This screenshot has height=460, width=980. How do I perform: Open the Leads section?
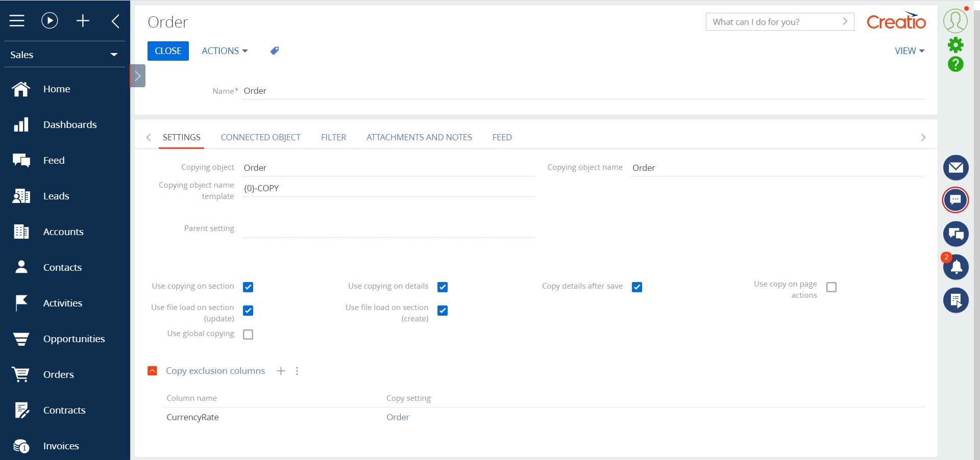[x=56, y=196]
